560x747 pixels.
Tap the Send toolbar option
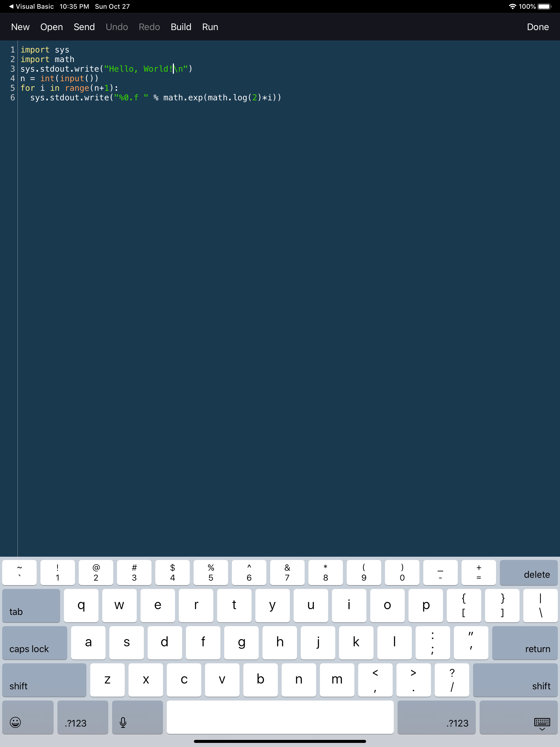84,27
